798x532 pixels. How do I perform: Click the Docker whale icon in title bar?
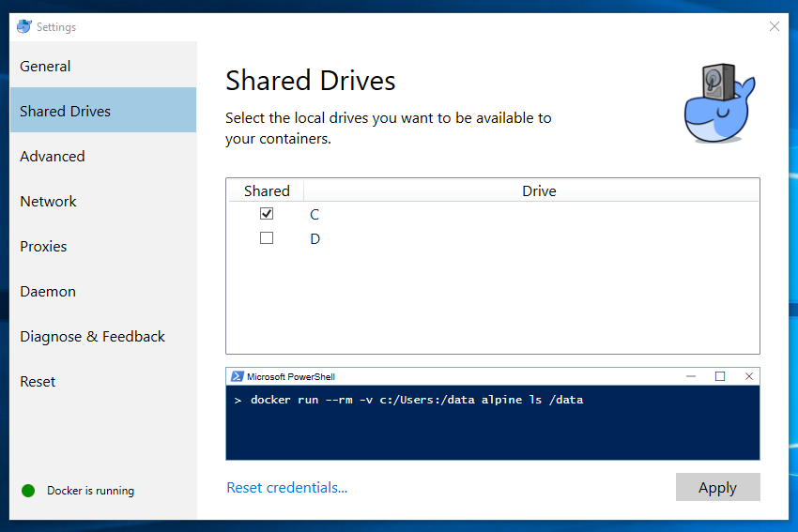[23, 26]
